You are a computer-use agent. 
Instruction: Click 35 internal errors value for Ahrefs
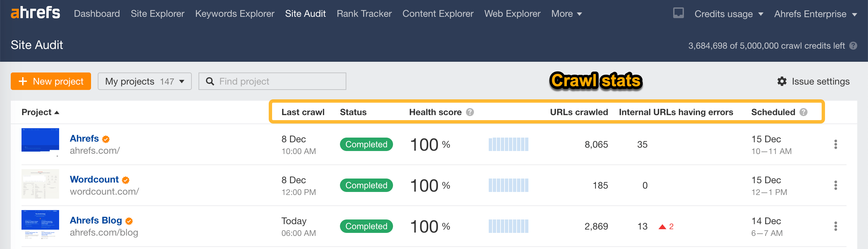point(642,145)
